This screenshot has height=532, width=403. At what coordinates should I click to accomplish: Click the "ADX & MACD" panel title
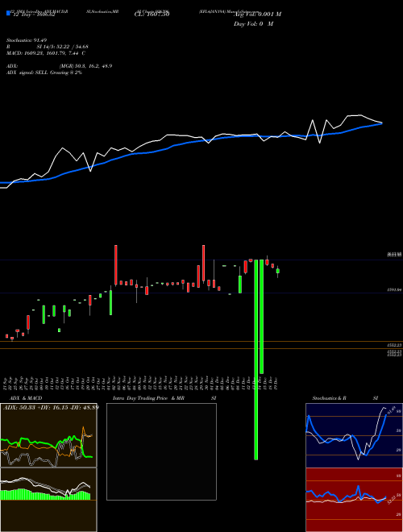pyautogui.click(x=26, y=398)
